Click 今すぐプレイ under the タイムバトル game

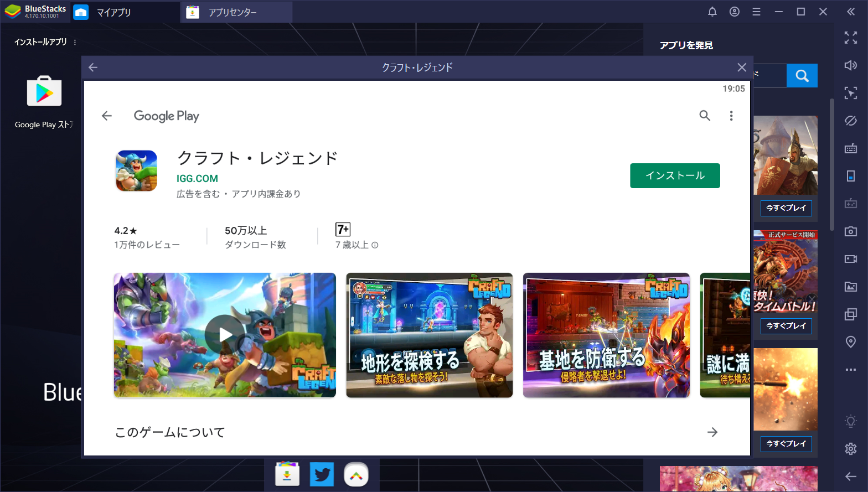(786, 326)
